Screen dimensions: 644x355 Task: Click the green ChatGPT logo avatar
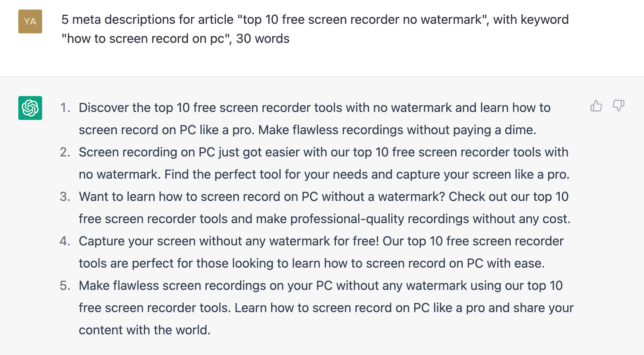pos(30,108)
